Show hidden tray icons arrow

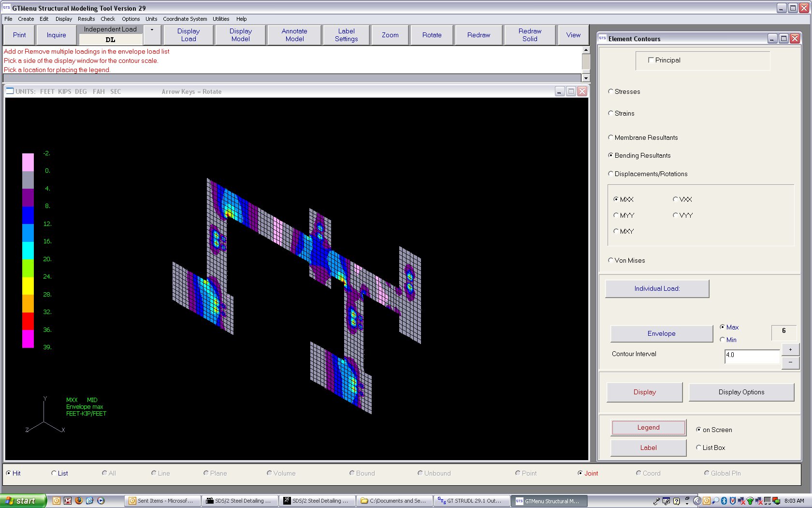click(x=697, y=501)
